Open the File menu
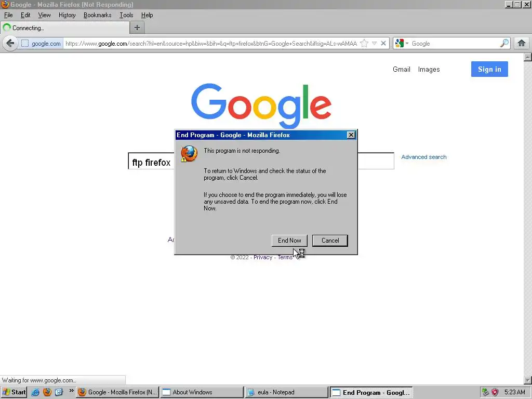The width and height of the screenshot is (532, 399). (8, 15)
